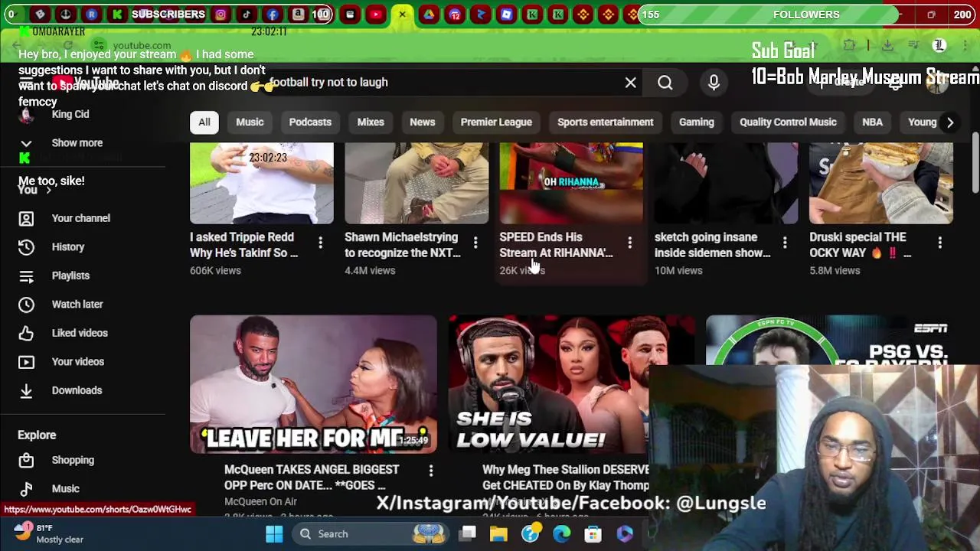Screen dimensions: 980x551
Task: Open 'sketch going insane' short title
Action: point(713,245)
